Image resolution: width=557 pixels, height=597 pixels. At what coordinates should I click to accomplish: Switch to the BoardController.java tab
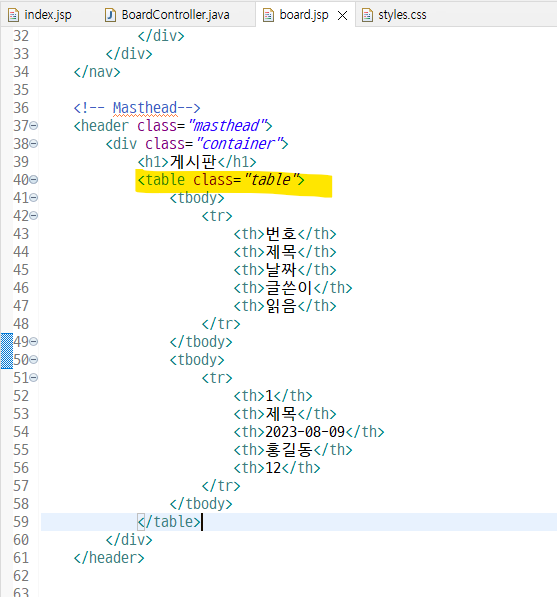click(x=168, y=15)
